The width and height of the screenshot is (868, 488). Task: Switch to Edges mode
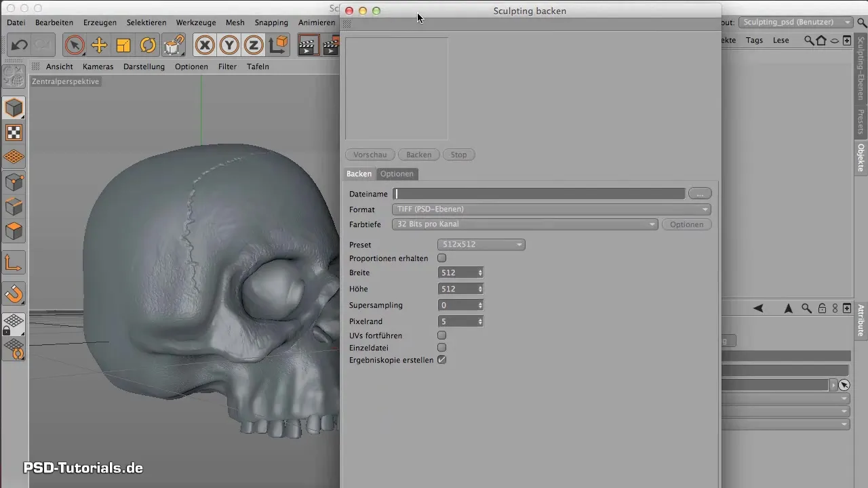coord(14,206)
